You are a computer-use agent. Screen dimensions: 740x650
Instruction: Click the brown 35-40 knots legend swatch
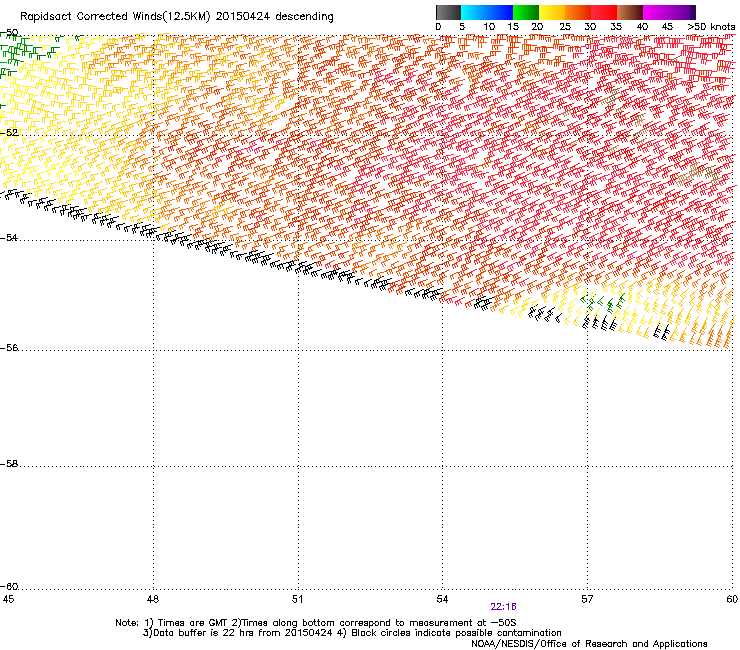[630, 12]
